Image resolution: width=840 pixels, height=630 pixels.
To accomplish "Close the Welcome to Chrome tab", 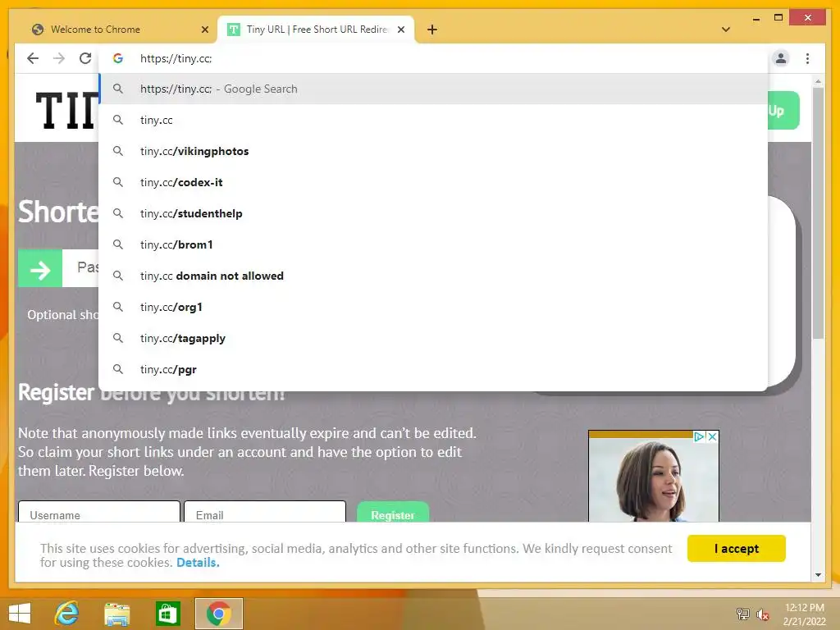I will coord(204,30).
